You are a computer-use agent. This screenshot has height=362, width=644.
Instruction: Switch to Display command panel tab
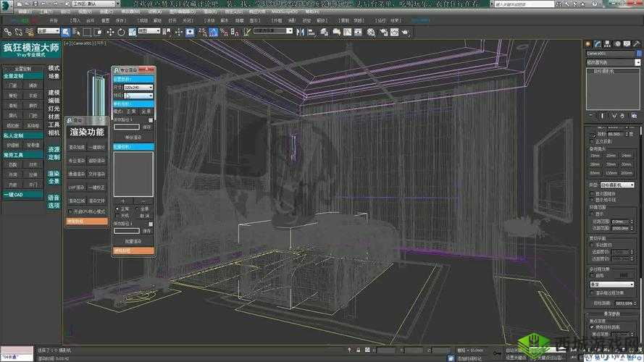click(x=627, y=43)
